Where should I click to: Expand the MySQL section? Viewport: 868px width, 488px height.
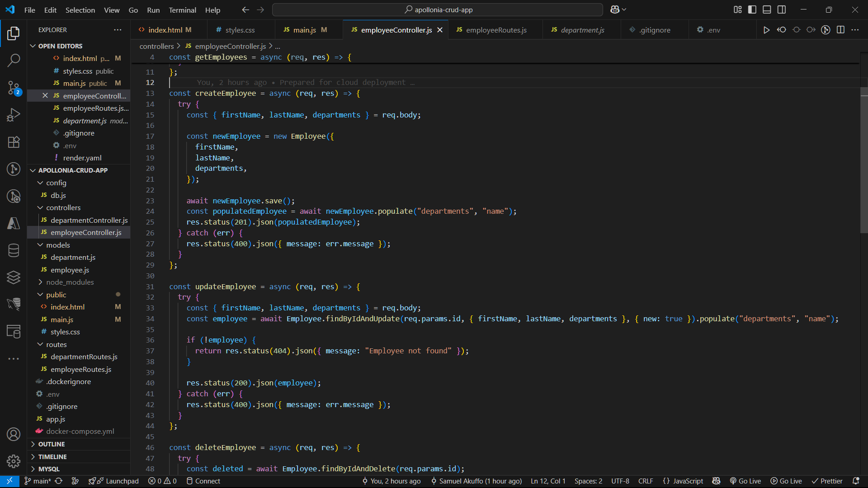[79, 469]
